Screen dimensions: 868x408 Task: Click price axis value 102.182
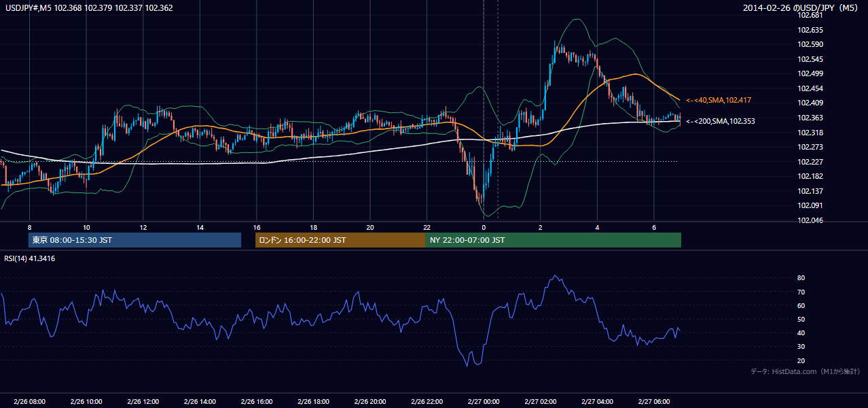(810, 176)
